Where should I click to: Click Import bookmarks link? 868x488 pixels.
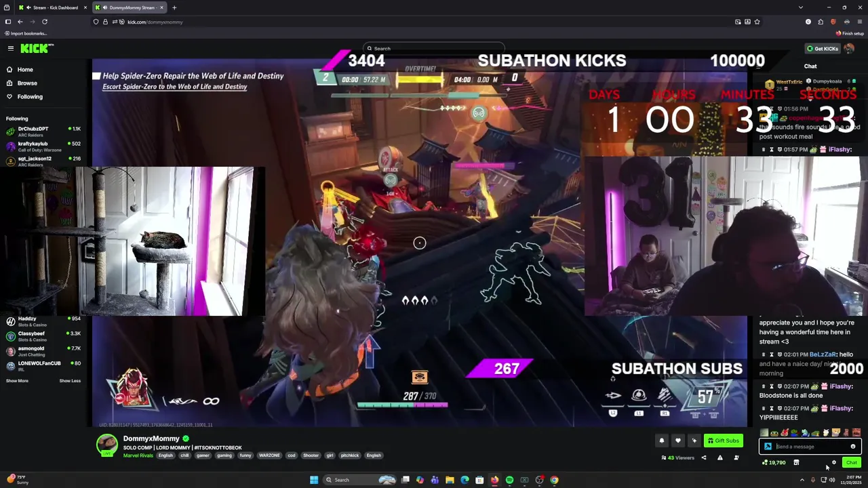coord(25,33)
